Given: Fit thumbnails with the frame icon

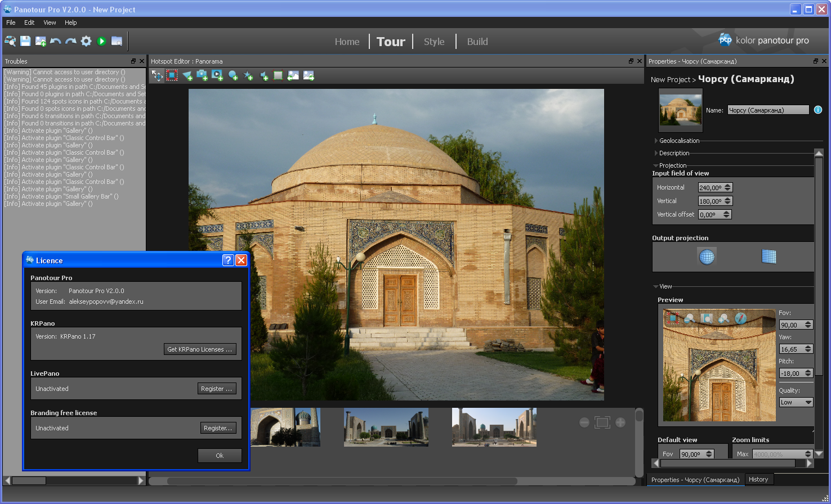Looking at the screenshot, I should 602,422.
